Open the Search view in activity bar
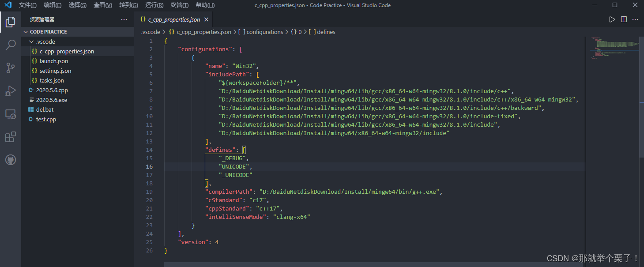The width and height of the screenshot is (644, 267). 11,45
